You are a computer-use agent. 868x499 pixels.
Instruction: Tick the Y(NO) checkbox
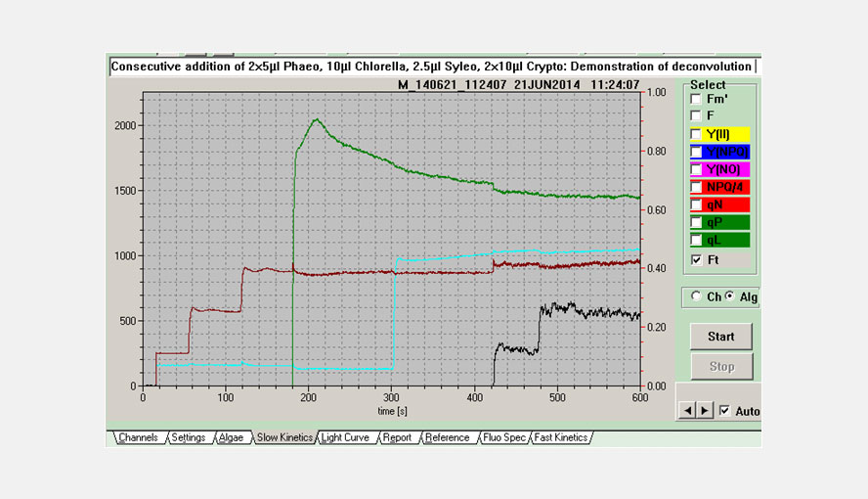[696, 169]
